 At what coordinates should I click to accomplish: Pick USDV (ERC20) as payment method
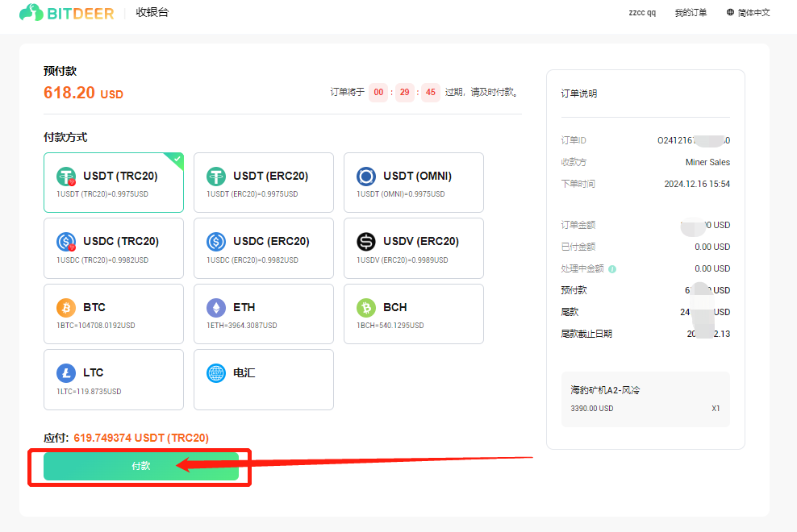(x=414, y=248)
